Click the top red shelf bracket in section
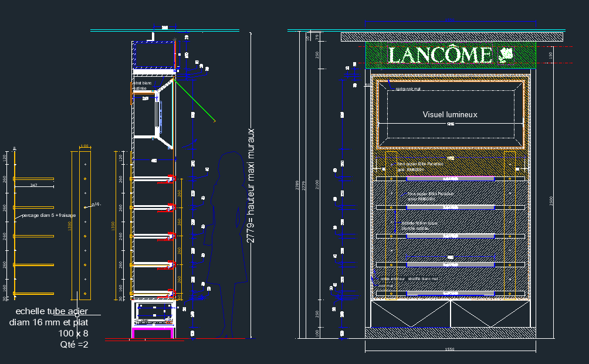This screenshot has height=364, width=589. click(x=171, y=178)
